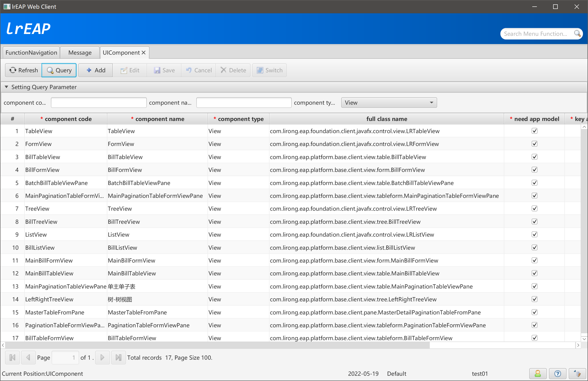Add a new component record
This screenshot has height=381, width=588.
tap(96, 70)
